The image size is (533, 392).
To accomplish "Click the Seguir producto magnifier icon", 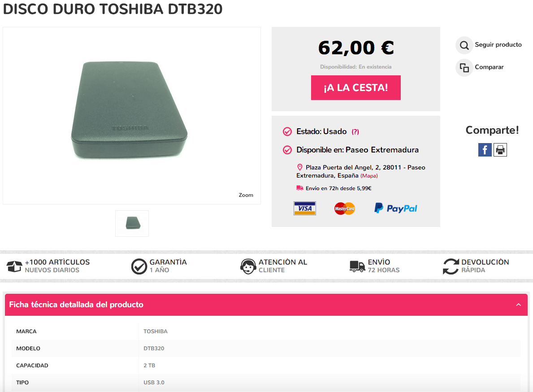I will (x=464, y=45).
